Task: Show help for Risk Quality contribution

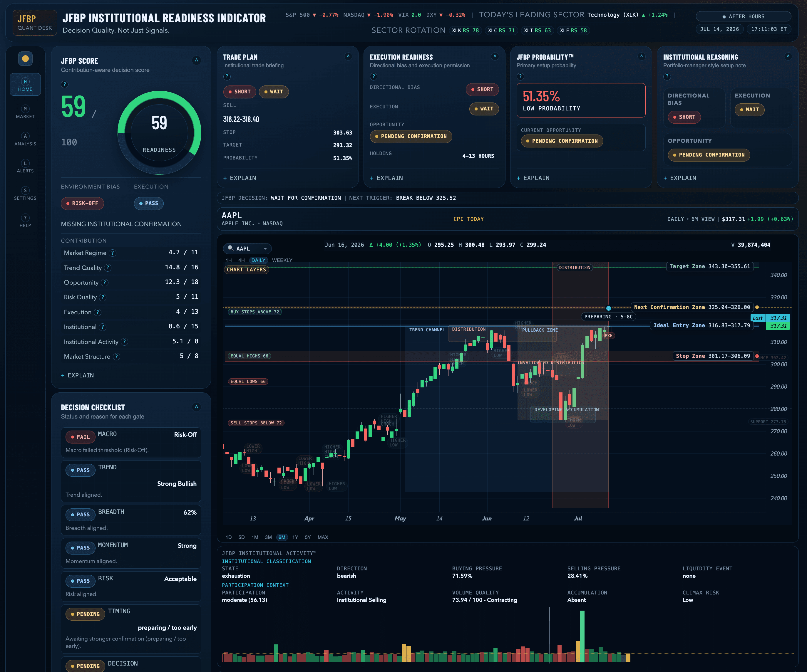Action: 103,297
